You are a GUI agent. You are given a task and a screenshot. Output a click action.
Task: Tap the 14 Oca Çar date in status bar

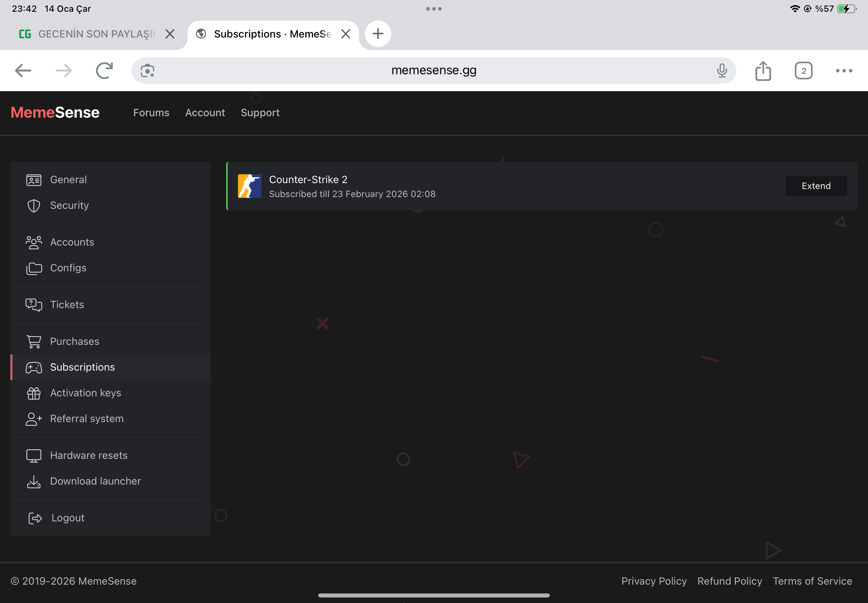click(x=68, y=9)
